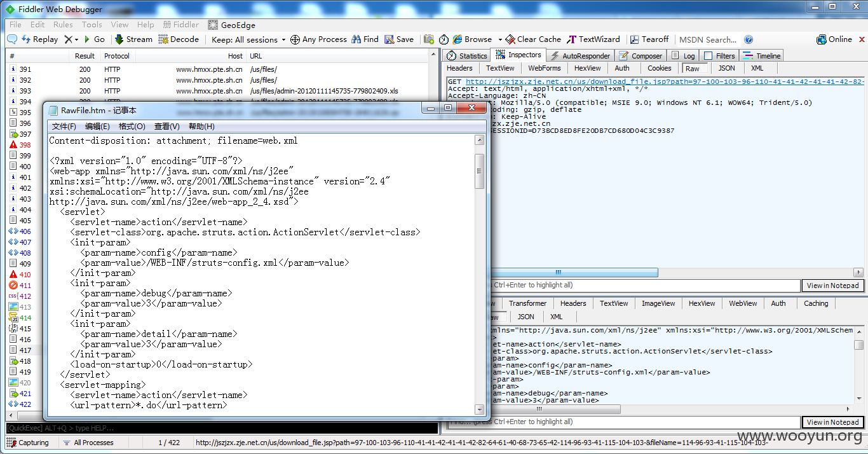Screen dimensions: 868x454
Task: Click Replay in the Fiddler toolbar
Action: pyautogui.click(x=40, y=39)
